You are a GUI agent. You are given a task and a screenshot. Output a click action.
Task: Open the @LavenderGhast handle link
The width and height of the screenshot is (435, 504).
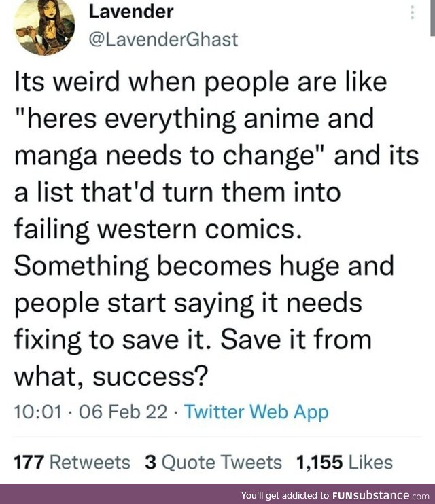pyautogui.click(x=163, y=40)
